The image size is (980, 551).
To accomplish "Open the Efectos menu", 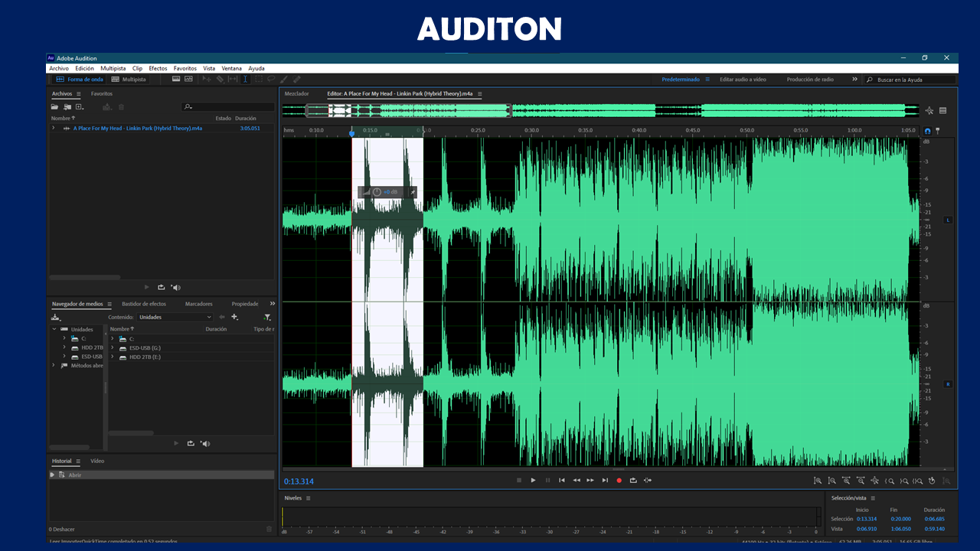I will tap(158, 68).
